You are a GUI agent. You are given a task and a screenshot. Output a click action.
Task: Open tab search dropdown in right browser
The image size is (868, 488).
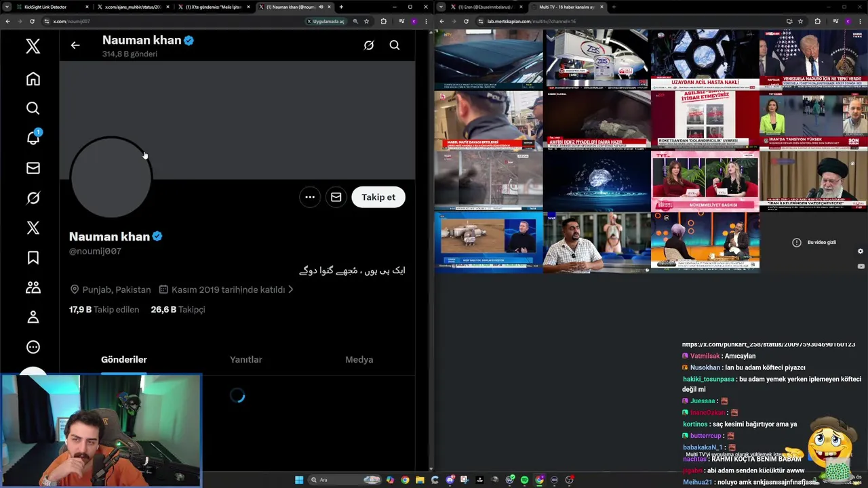click(x=441, y=7)
